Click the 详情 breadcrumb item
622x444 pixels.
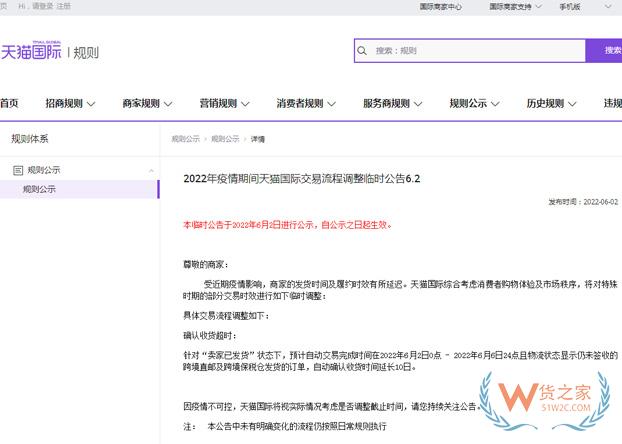coord(257,139)
